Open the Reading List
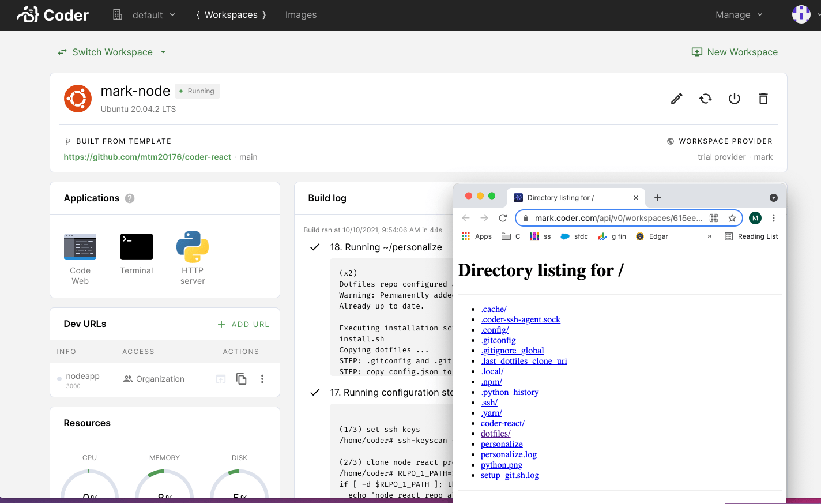Viewport: 821px width, 504px height. 751,236
